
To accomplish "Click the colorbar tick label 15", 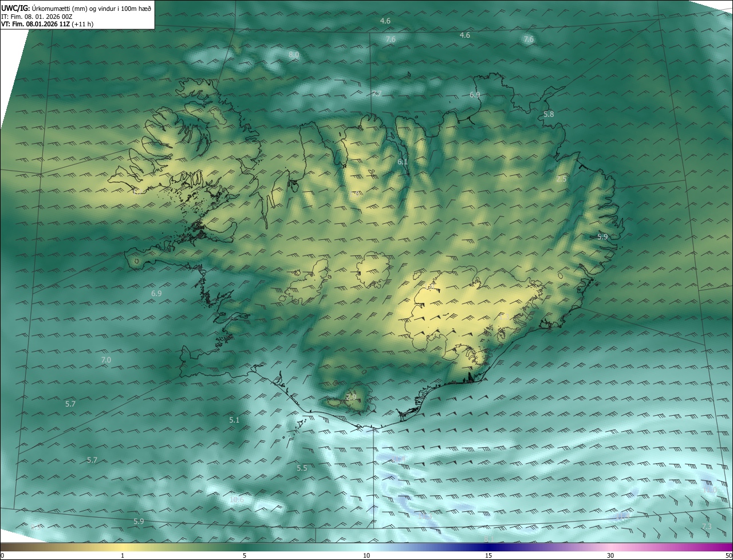I will point(488,556).
